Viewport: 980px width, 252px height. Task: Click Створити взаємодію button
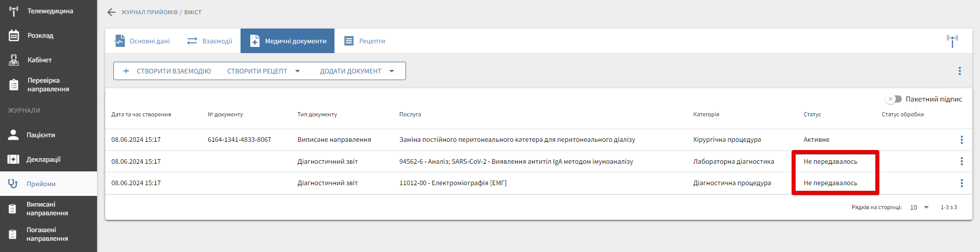point(167,71)
